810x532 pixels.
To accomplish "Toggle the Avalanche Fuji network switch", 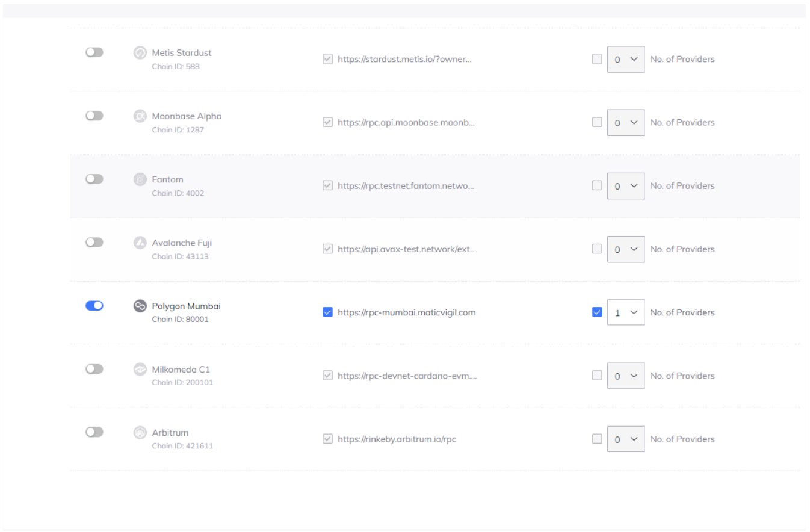I will 94,242.
